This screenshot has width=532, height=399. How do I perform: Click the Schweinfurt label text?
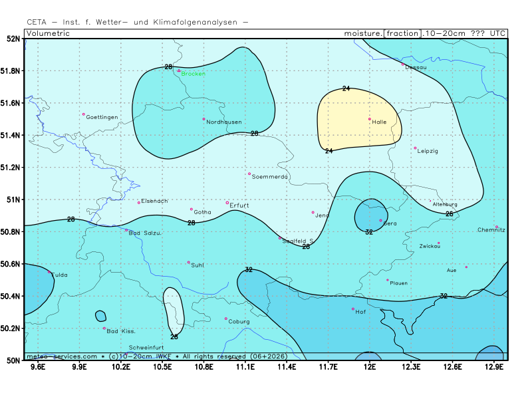[x=146, y=348]
